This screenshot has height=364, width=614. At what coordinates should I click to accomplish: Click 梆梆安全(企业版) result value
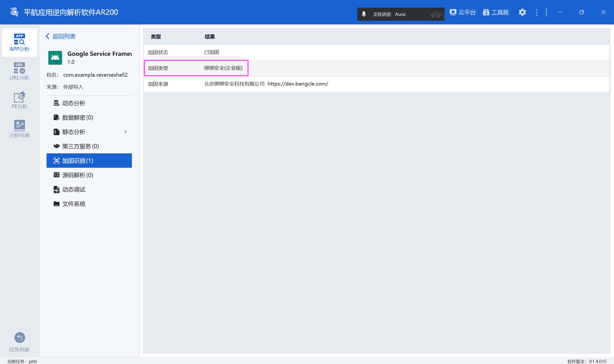click(x=223, y=68)
